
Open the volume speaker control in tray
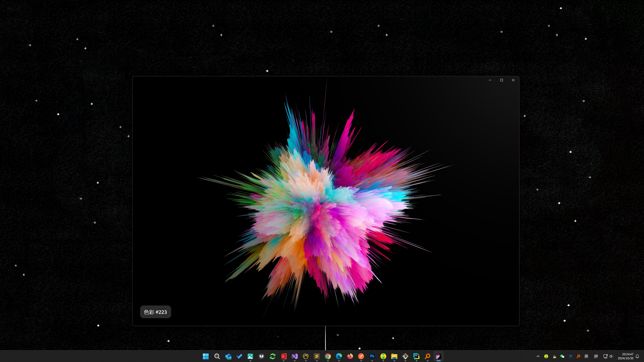611,356
